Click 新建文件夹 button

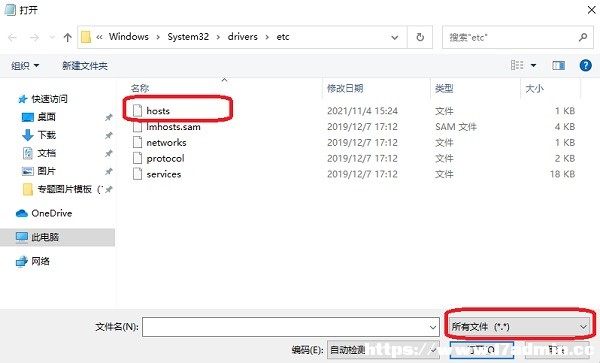(x=85, y=66)
